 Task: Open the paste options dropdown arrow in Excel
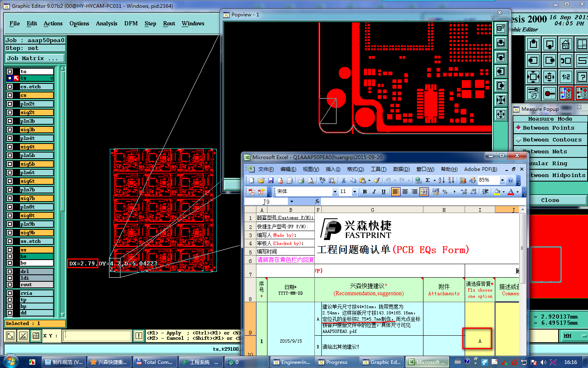[369, 180]
